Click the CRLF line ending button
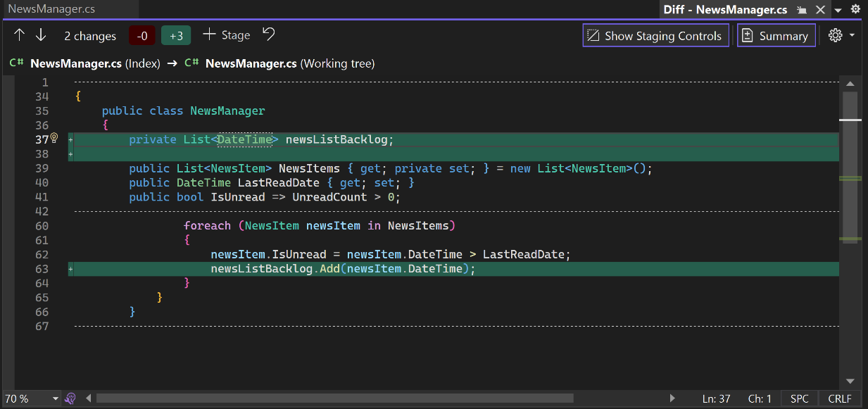The width and height of the screenshot is (868, 409). pyautogui.click(x=839, y=398)
